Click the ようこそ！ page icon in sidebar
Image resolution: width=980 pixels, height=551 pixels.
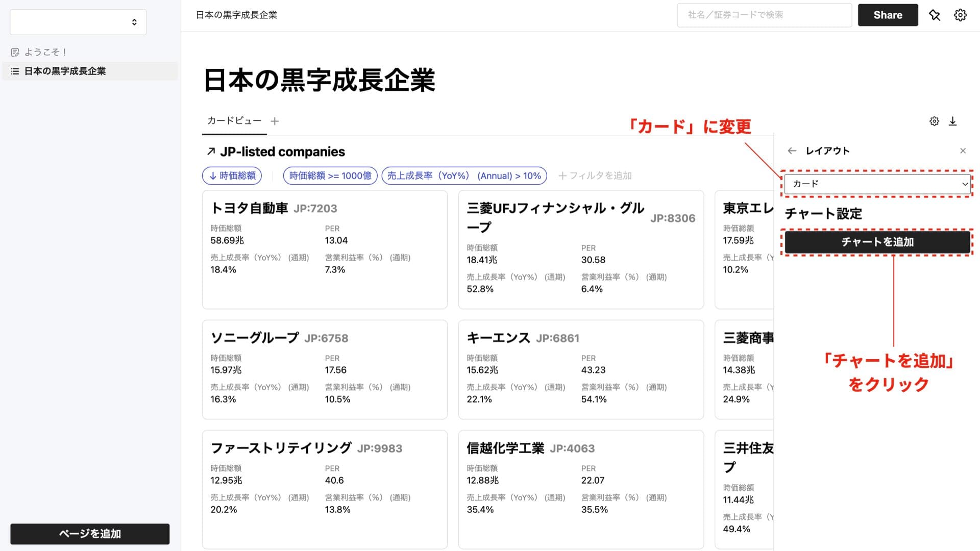[15, 52]
